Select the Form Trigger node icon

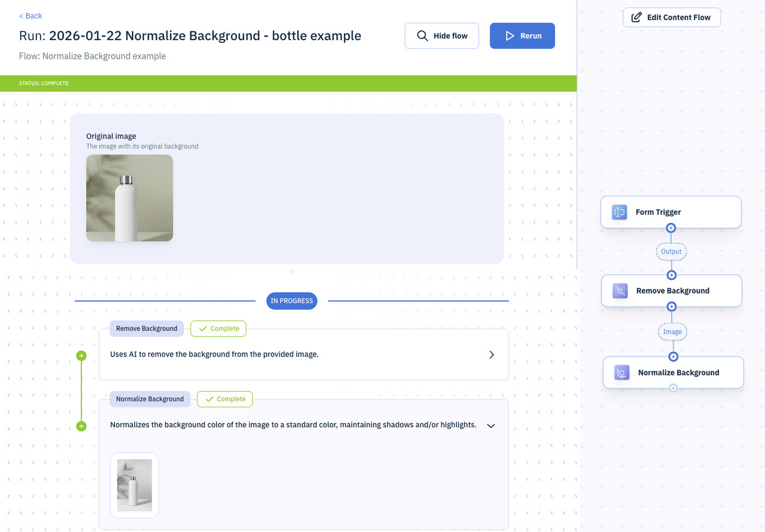619,212
